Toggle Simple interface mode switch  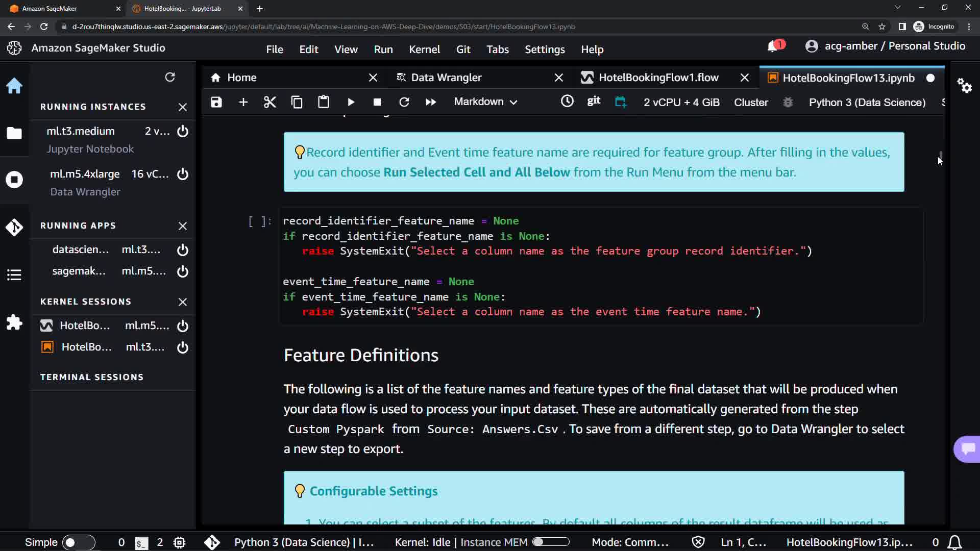pyautogui.click(x=78, y=542)
